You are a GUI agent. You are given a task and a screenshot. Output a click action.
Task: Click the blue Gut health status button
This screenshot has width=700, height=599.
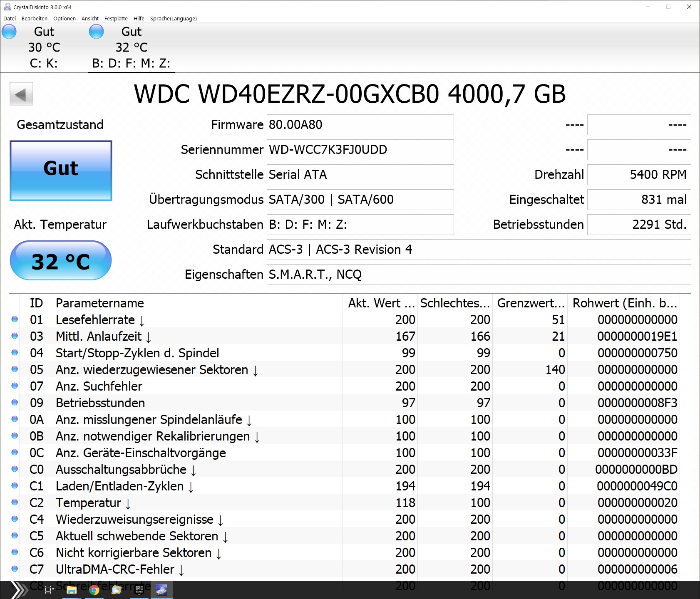[61, 171]
